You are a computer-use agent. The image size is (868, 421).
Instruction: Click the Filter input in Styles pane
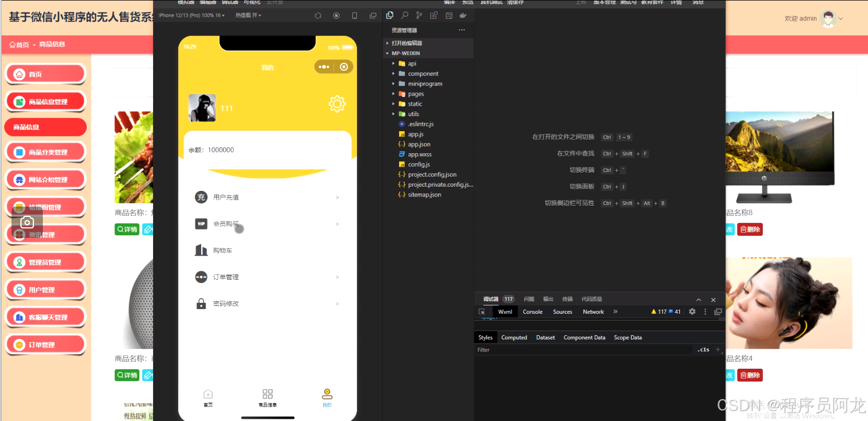pos(584,350)
